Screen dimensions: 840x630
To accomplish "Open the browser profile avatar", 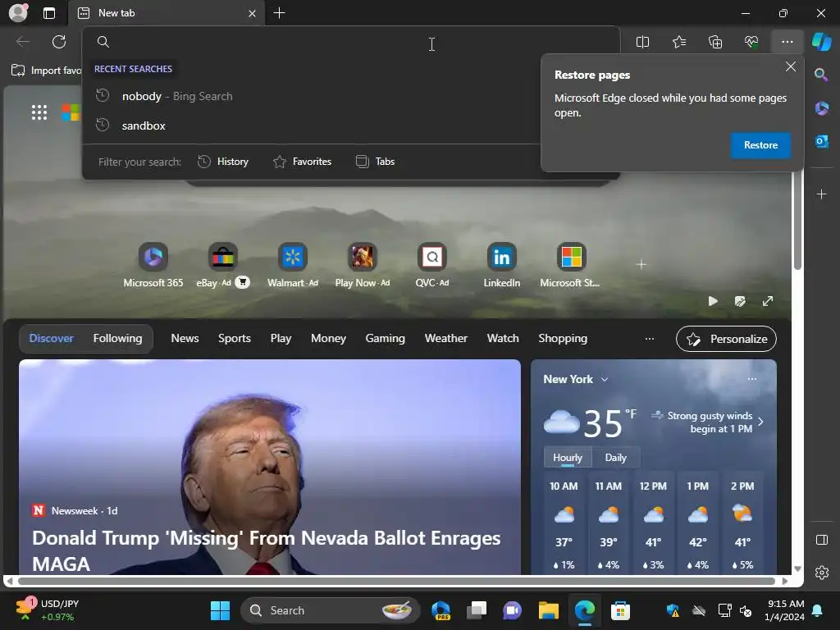I will coord(18,13).
